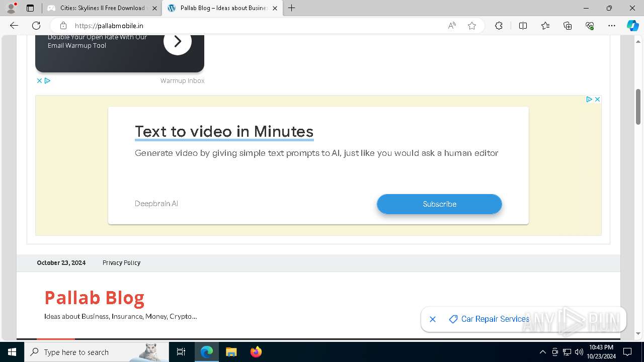Screen dimensions: 644x362
Task: Activate the Read aloud icon in address bar
Action: pyautogui.click(x=452, y=26)
